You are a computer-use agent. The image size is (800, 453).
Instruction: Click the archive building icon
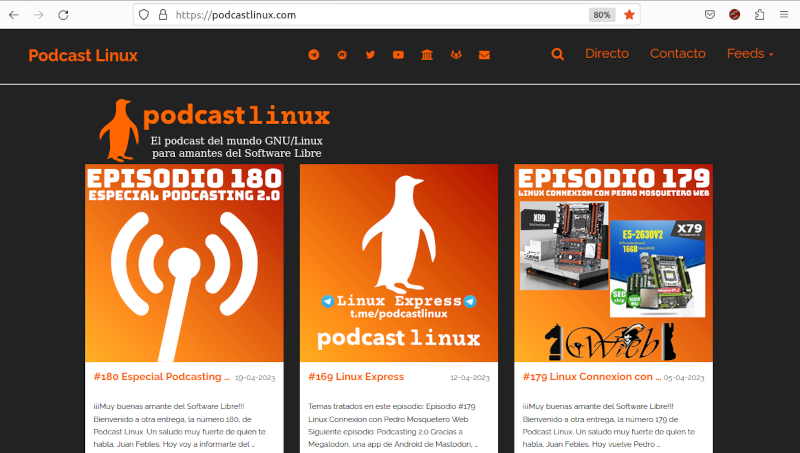pos(427,55)
